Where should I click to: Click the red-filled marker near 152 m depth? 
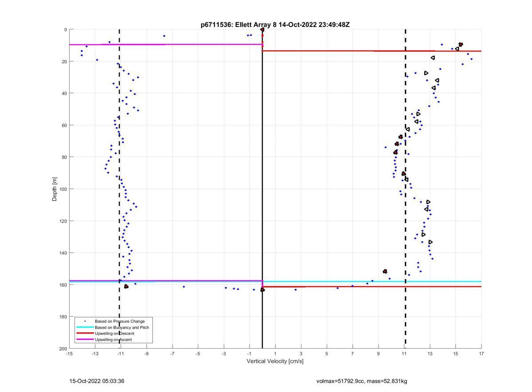coord(385,271)
